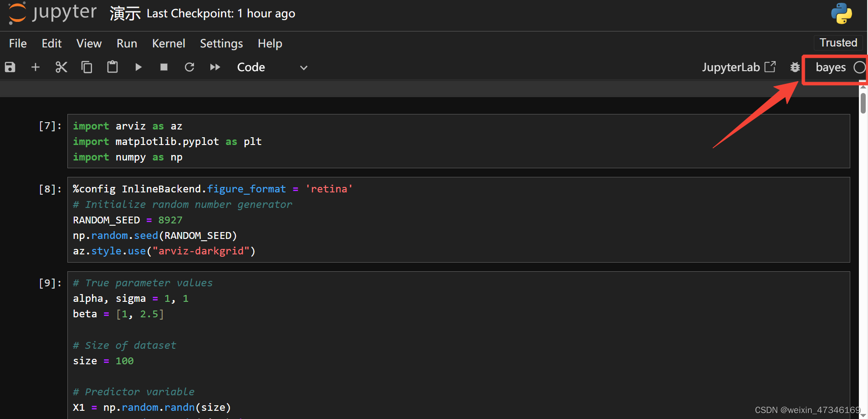This screenshot has width=868, height=419.
Task: Run the current cell with the play icon
Action: 138,67
